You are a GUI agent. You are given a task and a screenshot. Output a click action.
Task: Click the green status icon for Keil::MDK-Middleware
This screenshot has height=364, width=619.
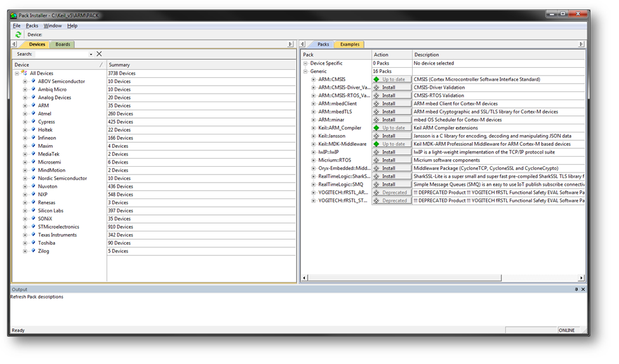(x=376, y=144)
